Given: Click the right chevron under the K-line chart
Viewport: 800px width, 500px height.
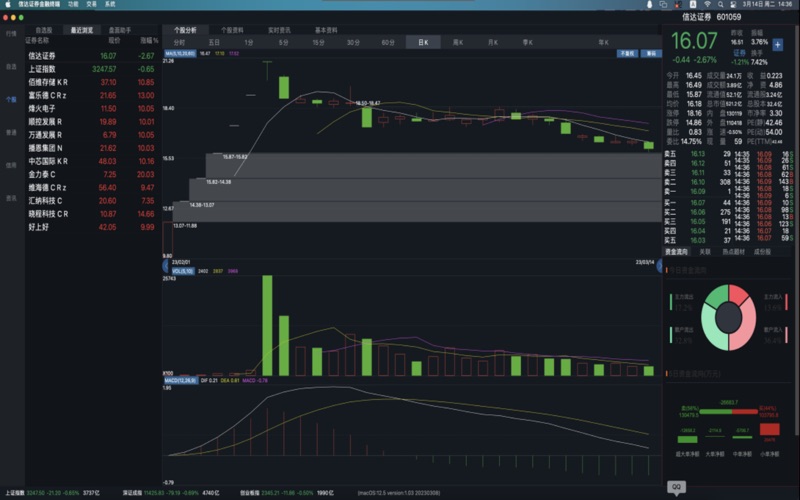Looking at the screenshot, I should point(659,265).
